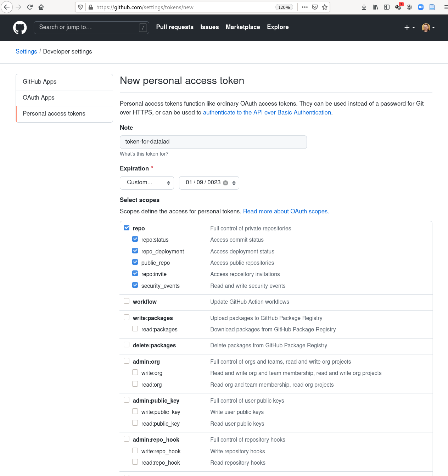This screenshot has width=448, height=476.
Task: Enable the workflow scope checkbox
Action: point(127,301)
